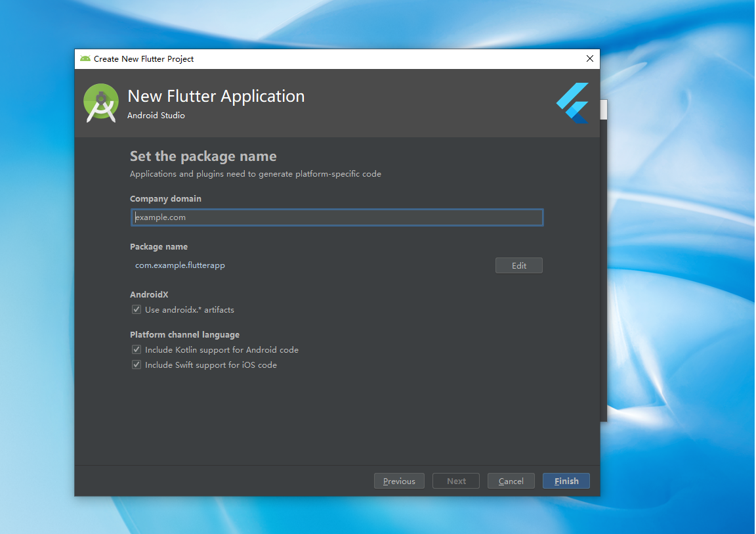This screenshot has height=534, width=756.
Task: Click the Company domain label
Action: point(165,199)
